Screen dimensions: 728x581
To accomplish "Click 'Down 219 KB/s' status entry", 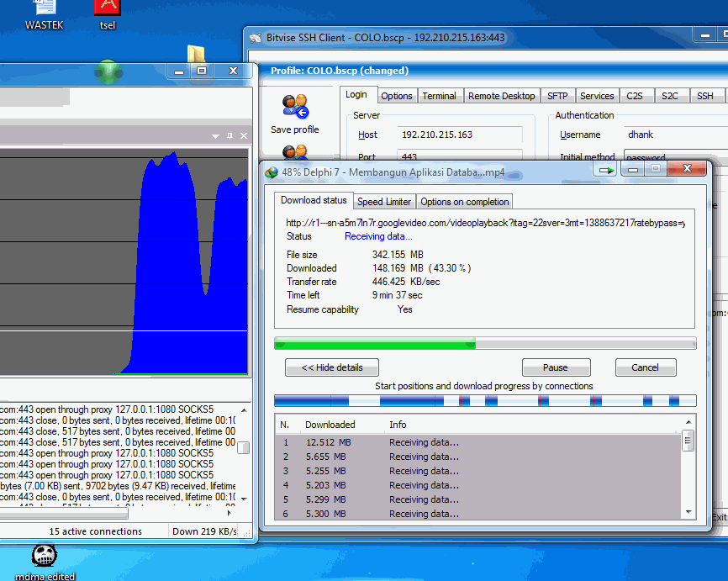I will (205, 531).
